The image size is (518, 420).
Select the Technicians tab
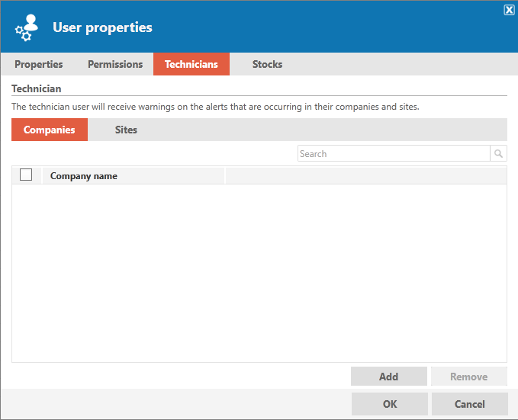(191, 64)
